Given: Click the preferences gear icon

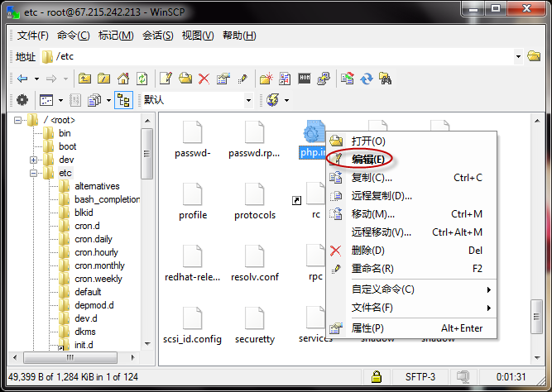Looking at the screenshot, I should tap(22, 100).
